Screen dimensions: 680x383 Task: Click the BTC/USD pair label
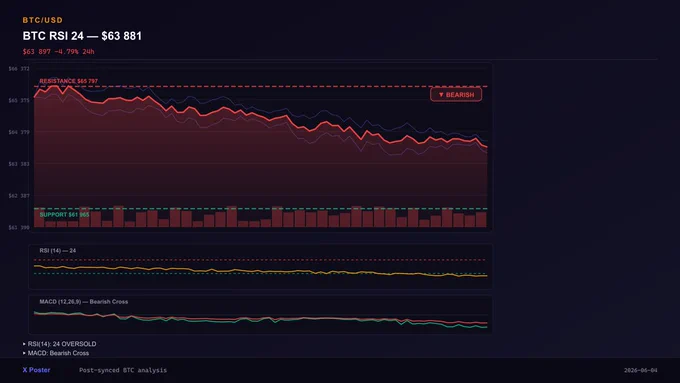pos(42,20)
